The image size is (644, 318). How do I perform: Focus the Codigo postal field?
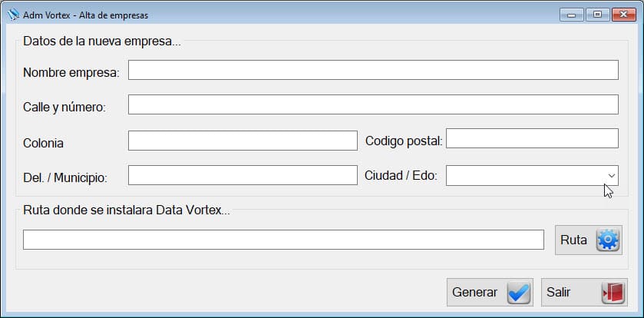tap(532, 138)
